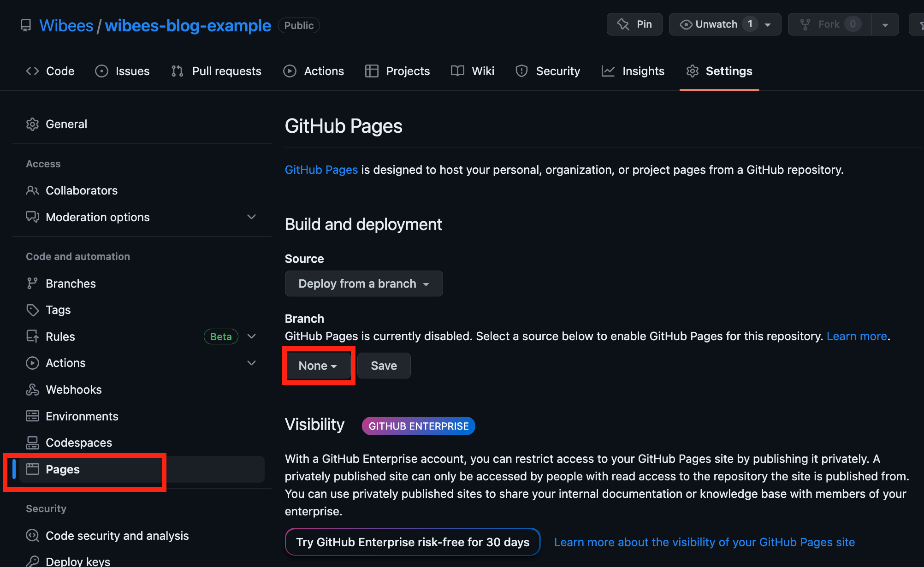Expand the Rules sidebar submenu
This screenshot has height=567, width=924.
click(x=251, y=337)
